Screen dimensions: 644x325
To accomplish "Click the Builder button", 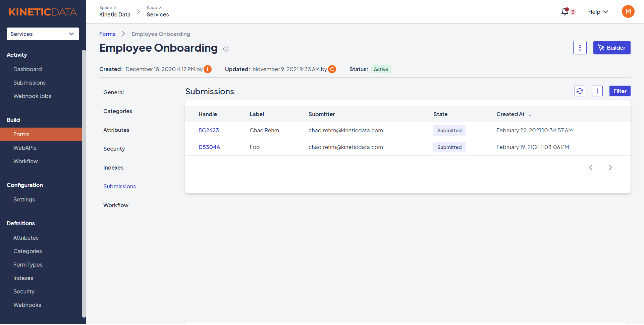I will (x=612, y=48).
